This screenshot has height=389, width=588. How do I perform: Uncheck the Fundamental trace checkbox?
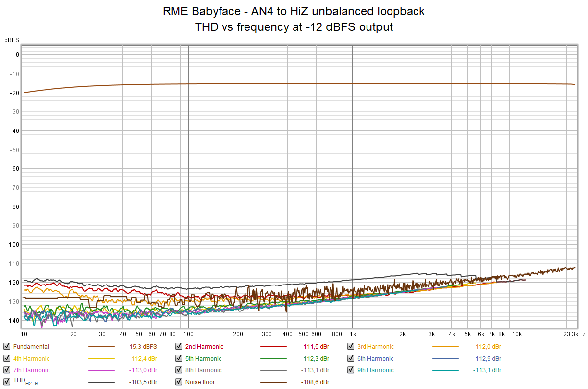pos(7,347)
